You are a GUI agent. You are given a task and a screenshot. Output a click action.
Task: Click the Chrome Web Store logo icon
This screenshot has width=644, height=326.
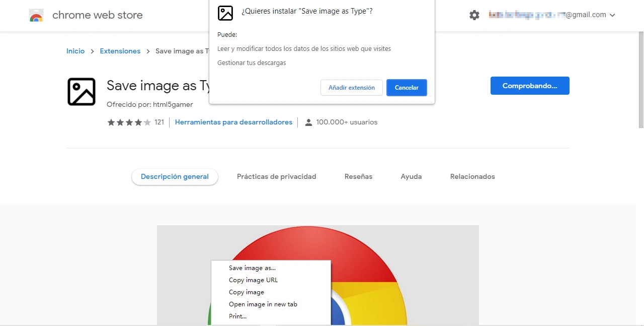36,16
